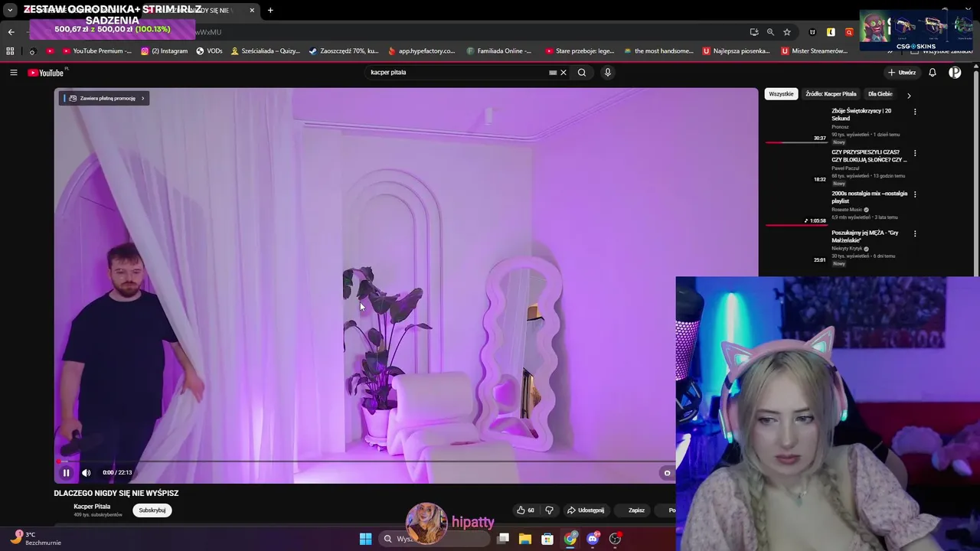Open the Windows Start button
Screen dimensions: 980x551
365,539
